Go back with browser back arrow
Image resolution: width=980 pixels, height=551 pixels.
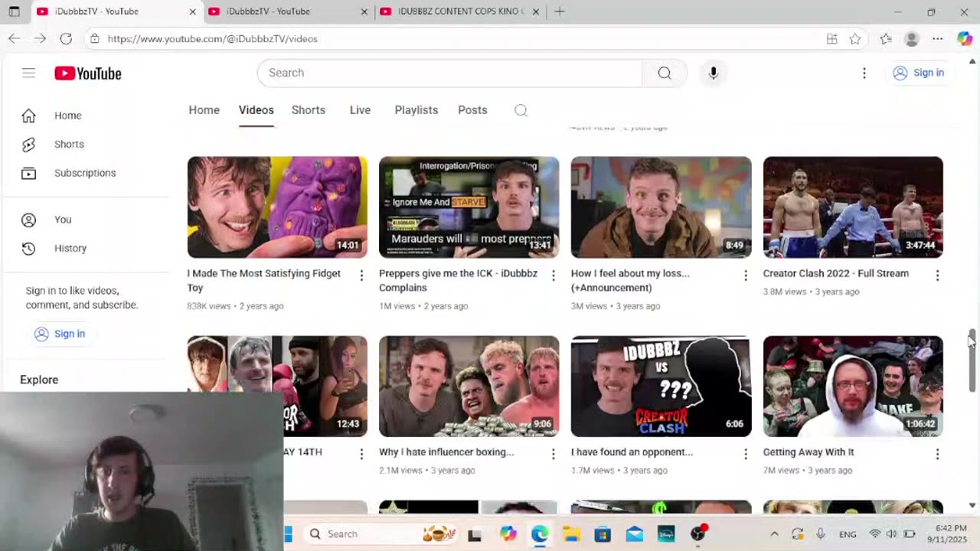pos(15,38)
